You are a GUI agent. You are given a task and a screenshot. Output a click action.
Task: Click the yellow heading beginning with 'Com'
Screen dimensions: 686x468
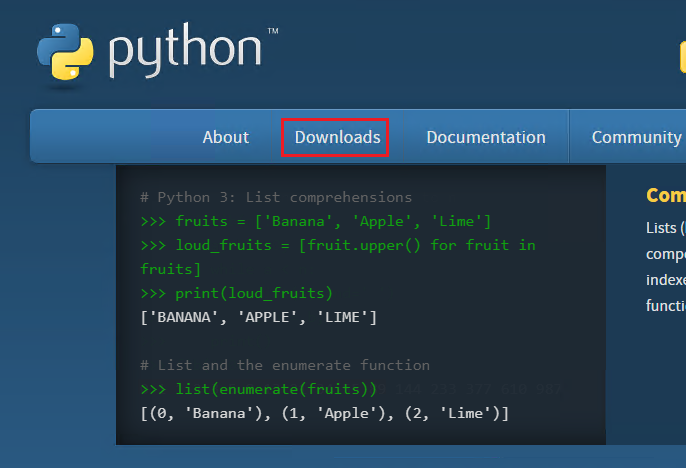click(x=666, y=195)
